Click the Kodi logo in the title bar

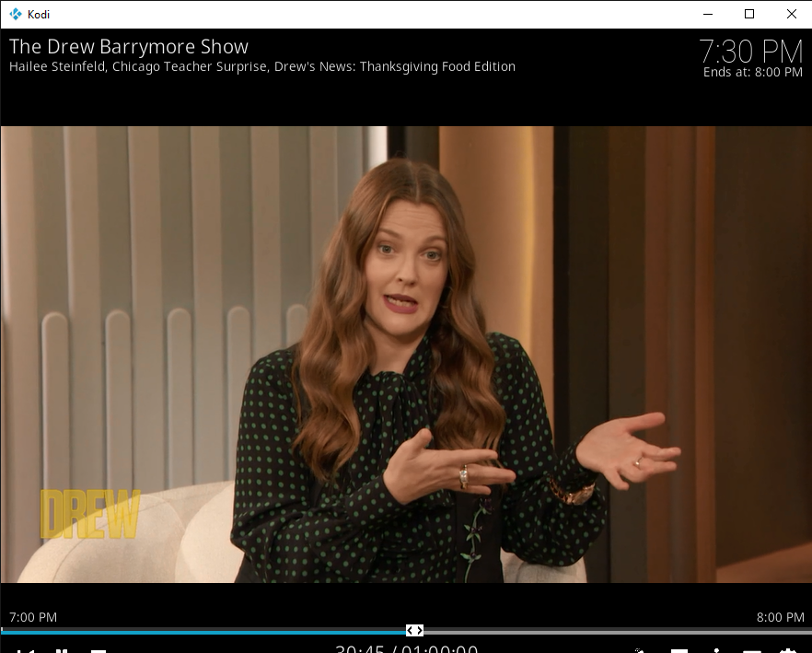16,14
